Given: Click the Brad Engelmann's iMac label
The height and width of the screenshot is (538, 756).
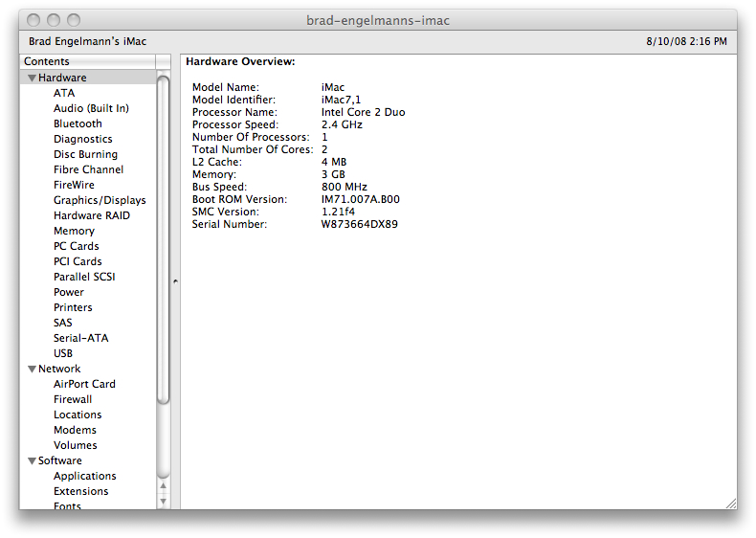Looking at the screenshot, I should pyautogui.click(x=87, y=41).
